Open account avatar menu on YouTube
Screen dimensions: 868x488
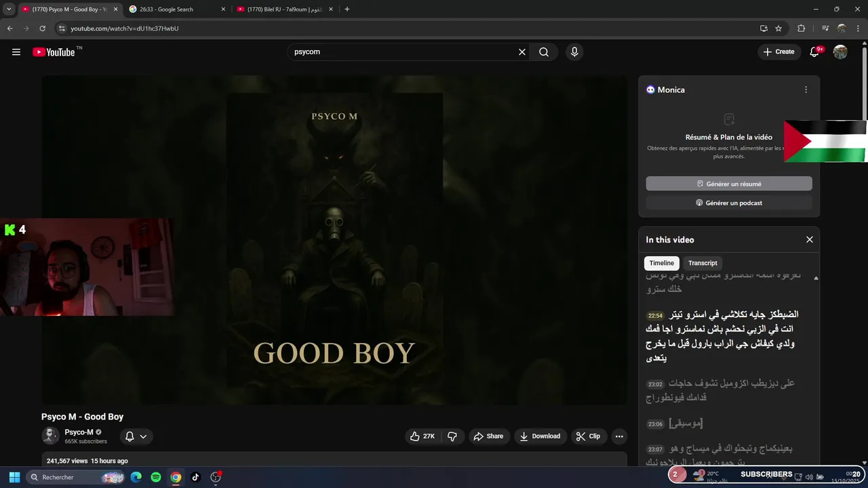click(x=840, y=52)
